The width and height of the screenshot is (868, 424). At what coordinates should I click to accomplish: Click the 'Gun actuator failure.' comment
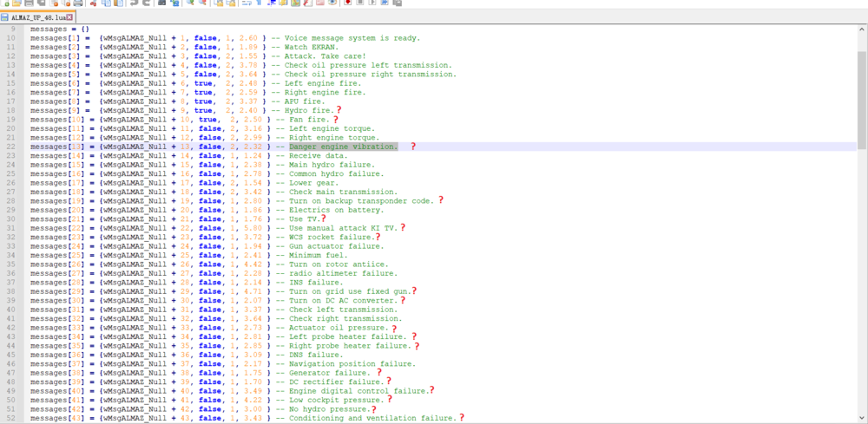[x=336, y=246]
